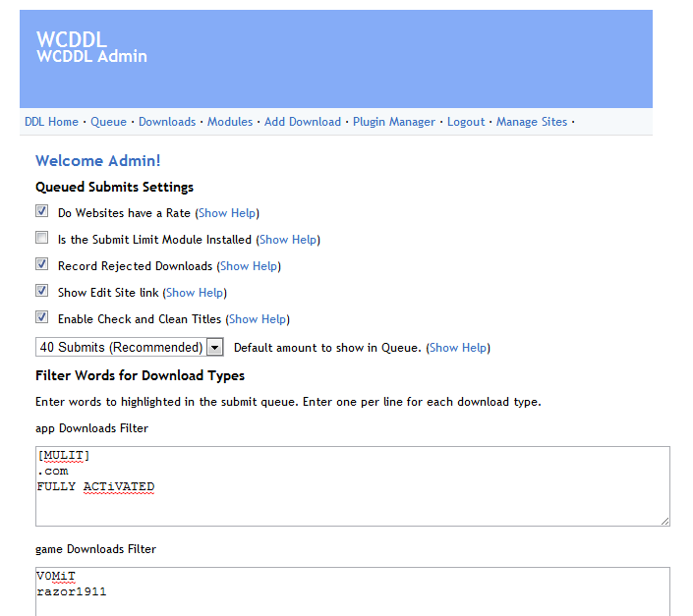The width and height of the screenshot is (693, 616).
Task: Click the Add Download link
Action: click(303, 122)
